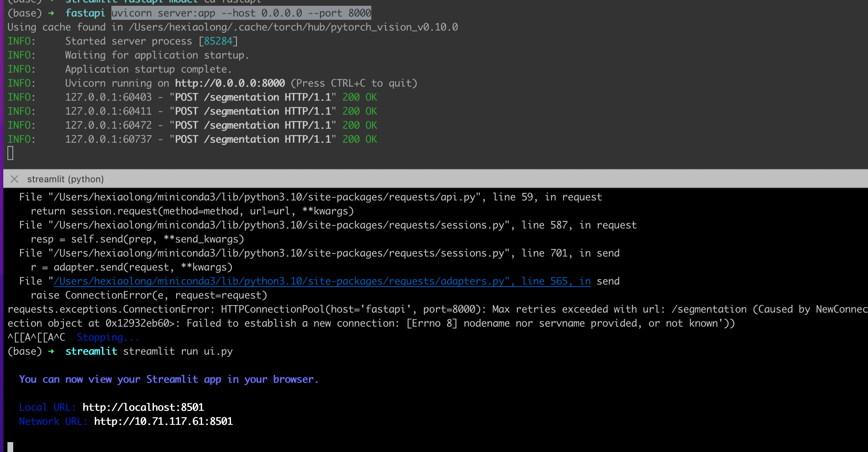Click the 'raise ConnectionError' traceback line
This screenshot has height=452, width=868.
click(149, 295)
